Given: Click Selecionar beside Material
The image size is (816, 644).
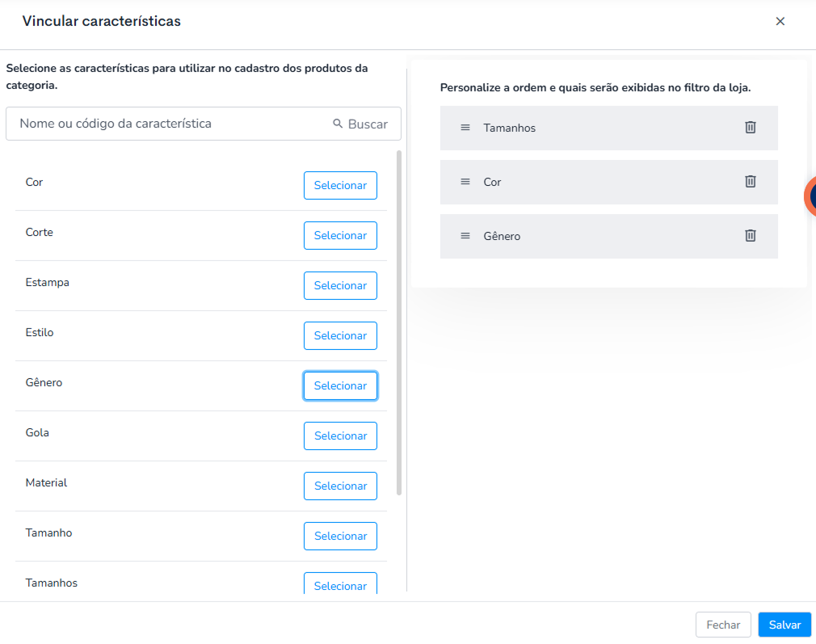Looking at the screenshot, I should [x=340, y=486].
